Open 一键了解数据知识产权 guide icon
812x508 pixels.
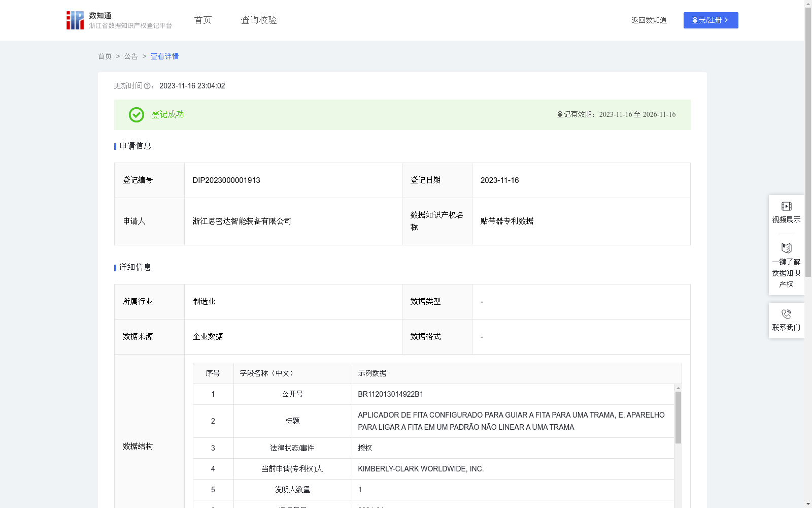tap(786, 248)
